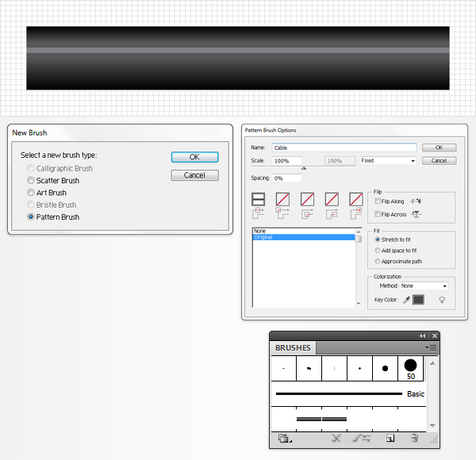Select the flat oval calligraphic brush
Screen dimensions: 476x460
(x=309, y=368)
